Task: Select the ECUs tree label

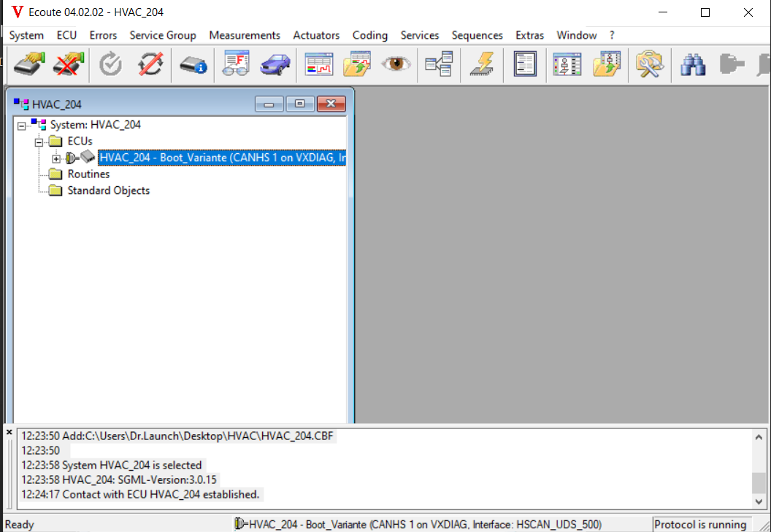Action: [x=80, y=141]
